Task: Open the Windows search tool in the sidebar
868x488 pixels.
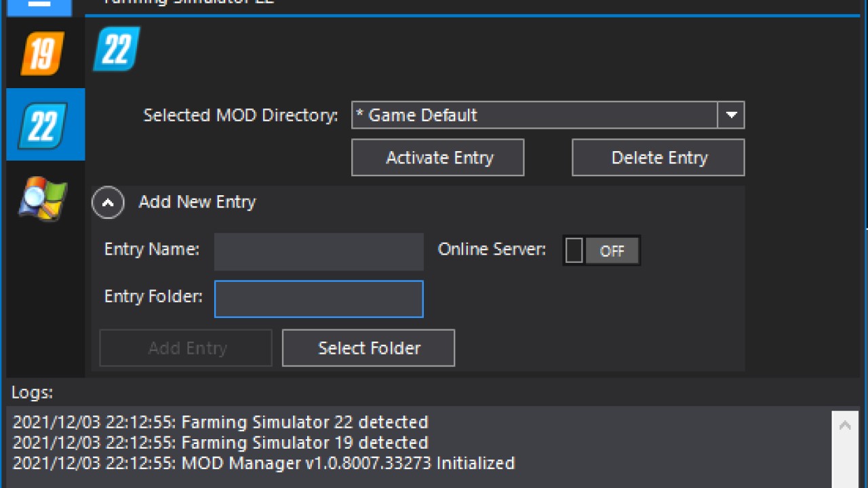Action: tap(43, 199)
